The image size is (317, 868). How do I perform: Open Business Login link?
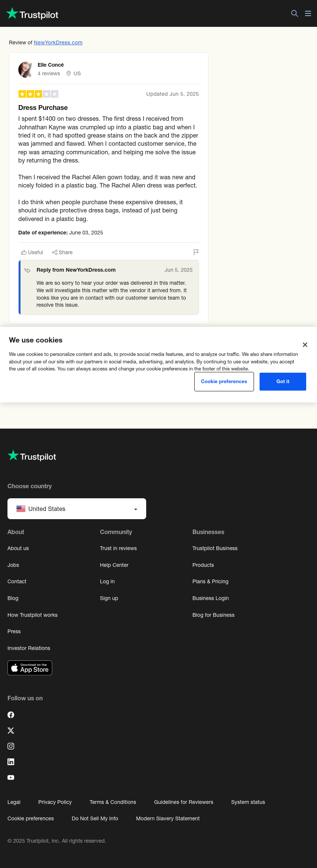pyautogui.click(x=210, y=598)
